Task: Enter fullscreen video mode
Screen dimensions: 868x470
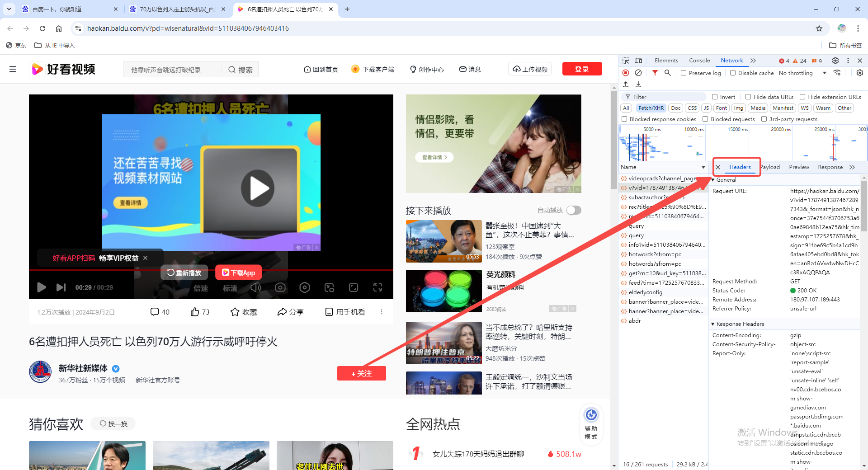Action: (377, 287)
